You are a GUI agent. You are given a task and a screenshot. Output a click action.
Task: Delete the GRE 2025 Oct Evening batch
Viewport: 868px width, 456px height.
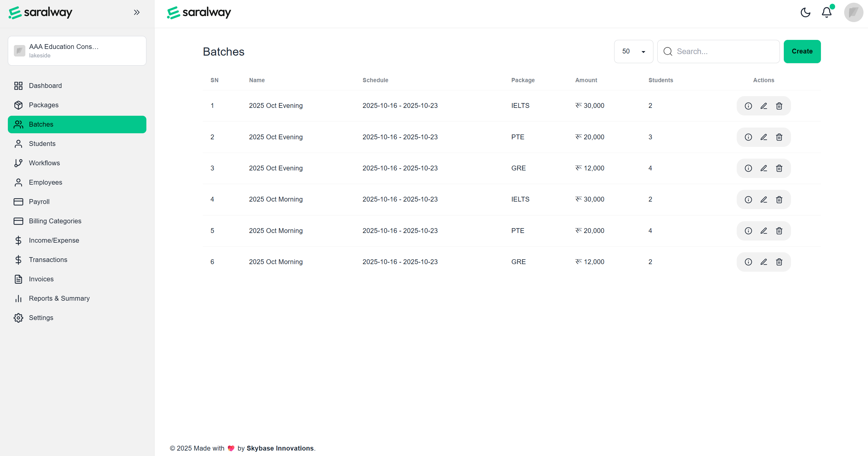point(779,168)
